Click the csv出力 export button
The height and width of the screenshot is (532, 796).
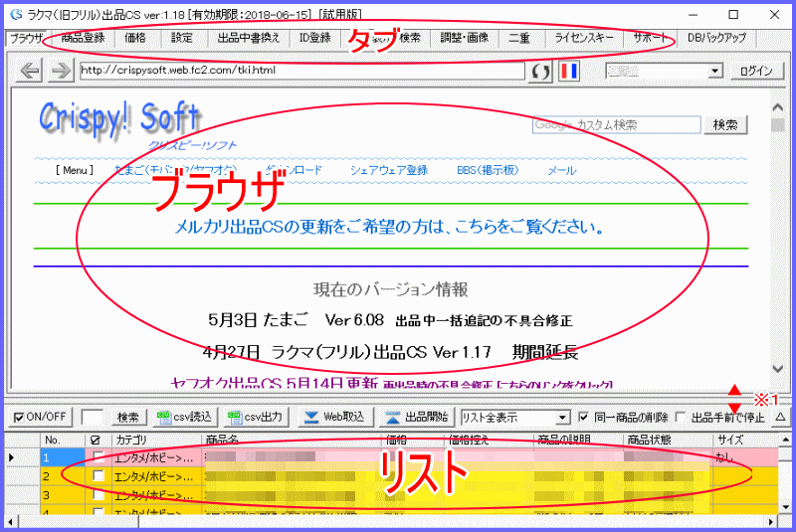[256, 418]
